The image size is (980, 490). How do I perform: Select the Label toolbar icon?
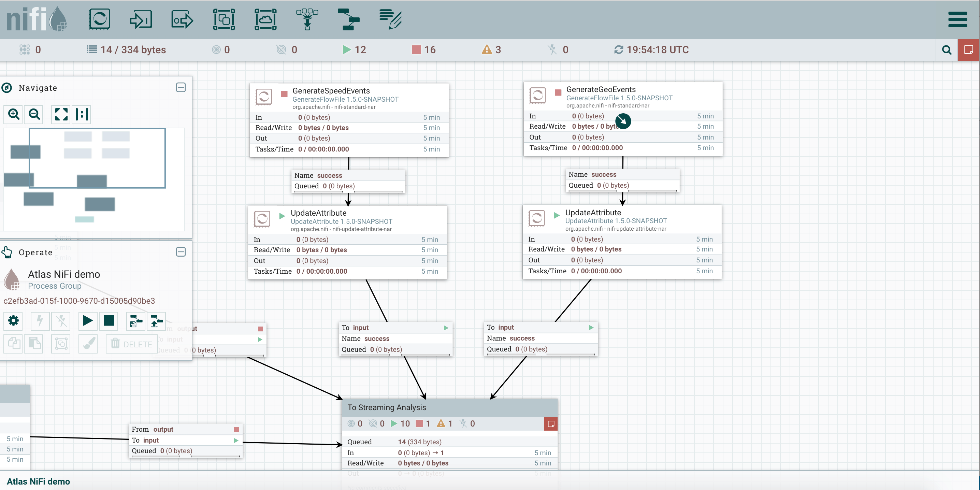(390, 19)
